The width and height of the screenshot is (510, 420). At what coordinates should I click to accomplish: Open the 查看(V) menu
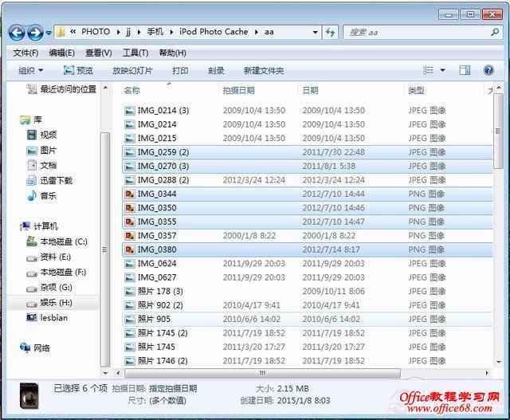[99, 53]
